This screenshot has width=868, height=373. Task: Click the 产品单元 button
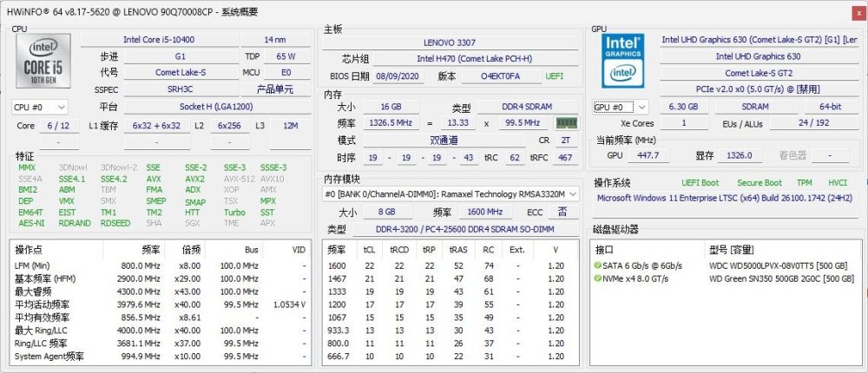pos(275,89)
